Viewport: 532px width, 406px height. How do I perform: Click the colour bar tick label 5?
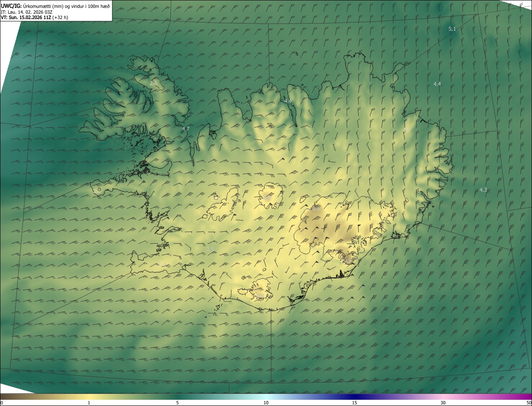coord(177,403)
